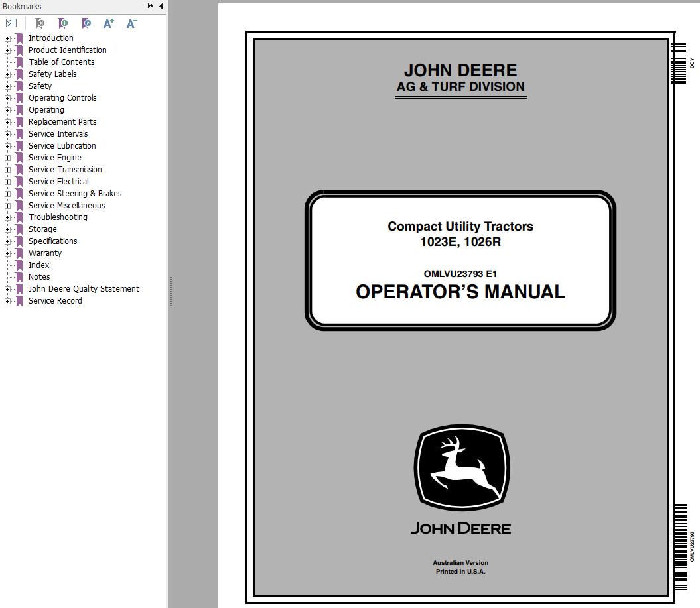
Task: Open the bookmark options checklist menu
Action: click(11, 23)
